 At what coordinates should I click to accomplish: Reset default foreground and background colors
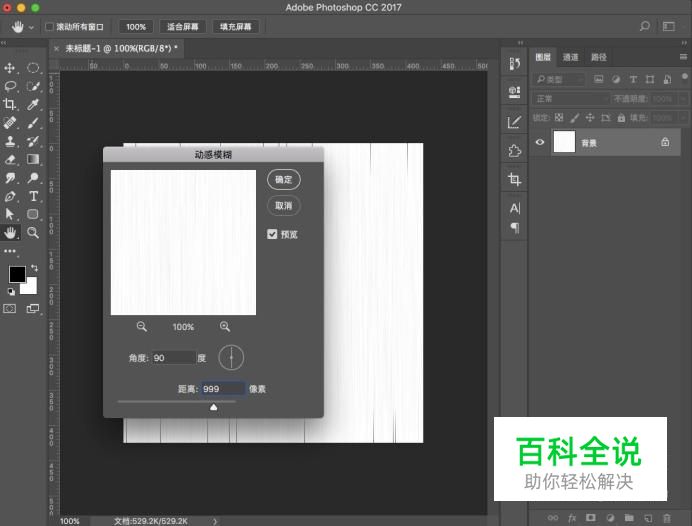click(11, 292)
